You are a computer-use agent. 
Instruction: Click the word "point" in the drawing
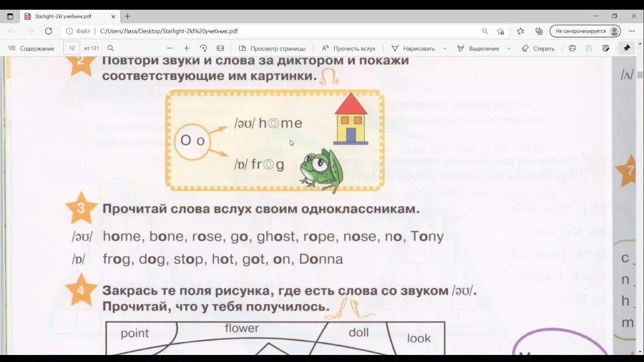135,333
